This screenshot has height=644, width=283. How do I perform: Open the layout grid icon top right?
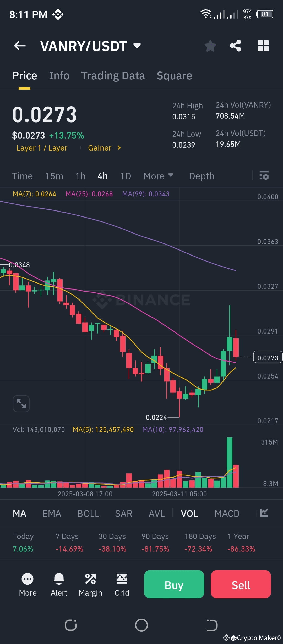pyautogui.click(x=263, y=46)
